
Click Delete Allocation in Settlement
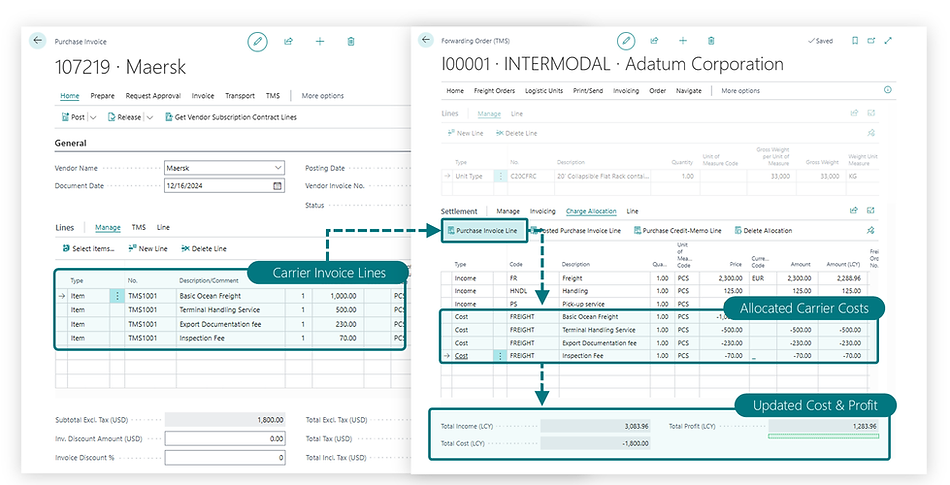point(763,231)
